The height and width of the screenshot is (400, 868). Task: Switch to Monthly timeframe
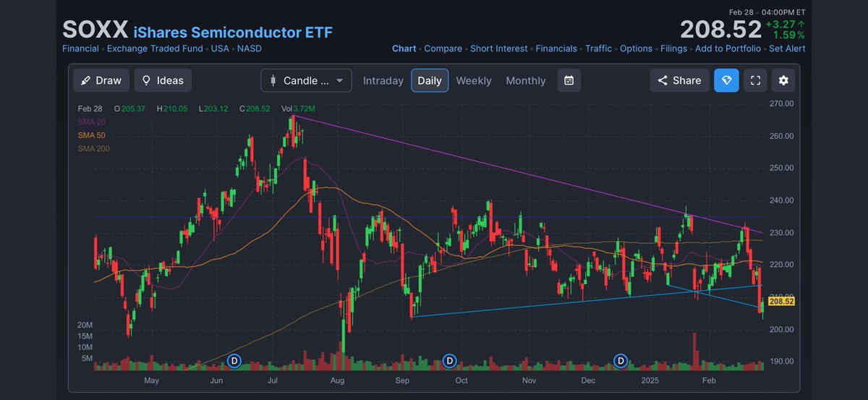(x=526, y=80)
